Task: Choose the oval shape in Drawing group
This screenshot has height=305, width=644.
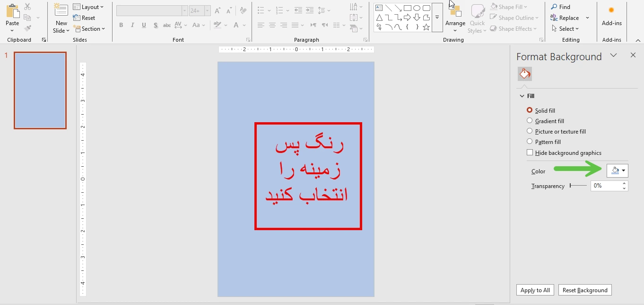Action: coord(417,8)
